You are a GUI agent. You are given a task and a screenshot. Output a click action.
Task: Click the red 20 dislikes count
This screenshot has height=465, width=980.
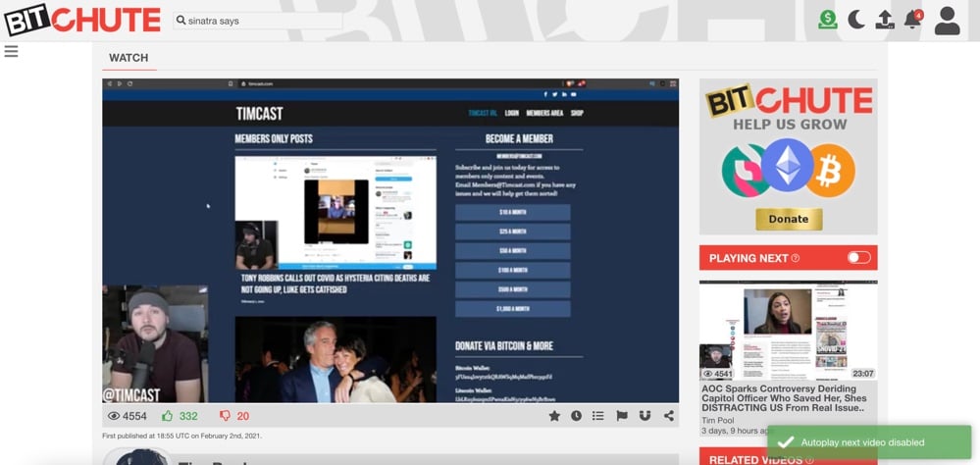point(243,416)
